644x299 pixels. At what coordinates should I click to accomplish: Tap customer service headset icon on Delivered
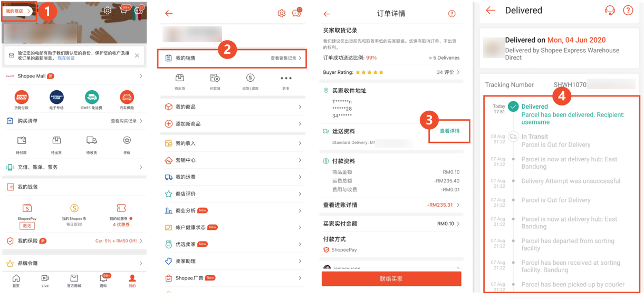tap(610, 11)
